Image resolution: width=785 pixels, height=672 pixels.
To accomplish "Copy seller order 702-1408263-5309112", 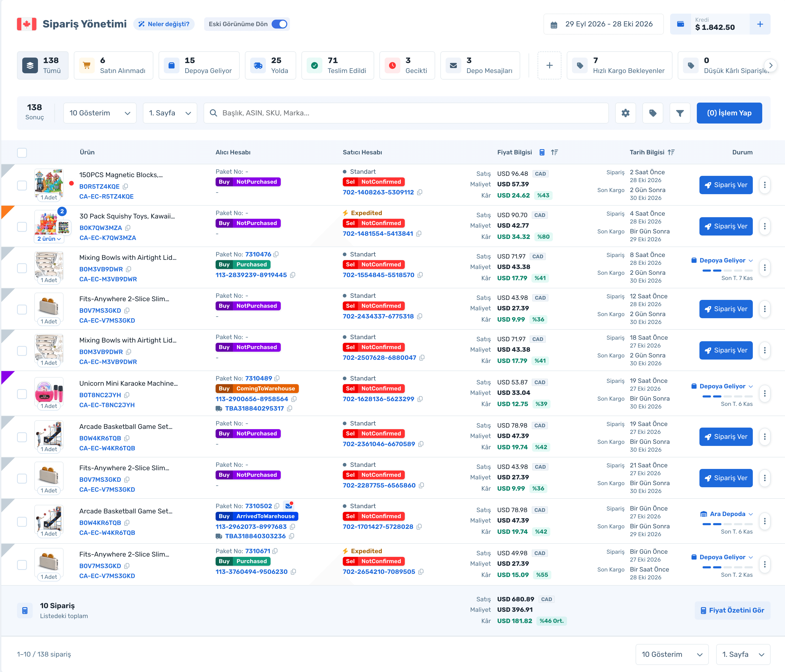I will tap(420, 192).
